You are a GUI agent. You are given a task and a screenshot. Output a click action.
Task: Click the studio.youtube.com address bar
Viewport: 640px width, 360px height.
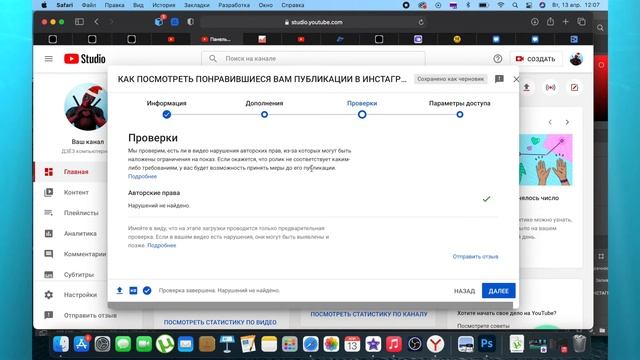pos(313,22)
